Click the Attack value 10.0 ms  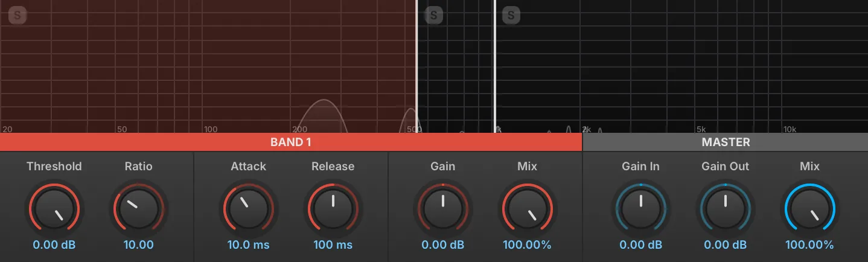click(248, 245)
